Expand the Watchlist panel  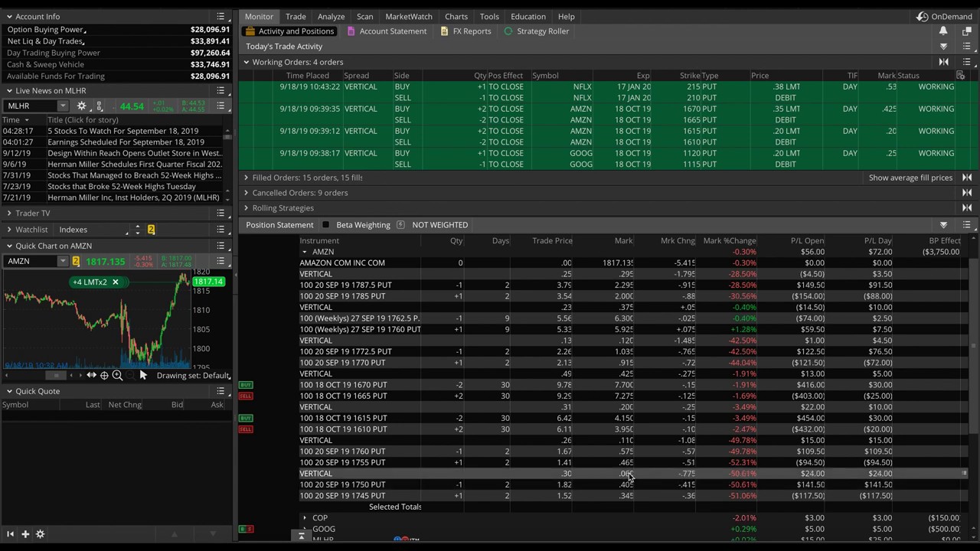coord(9,230)
